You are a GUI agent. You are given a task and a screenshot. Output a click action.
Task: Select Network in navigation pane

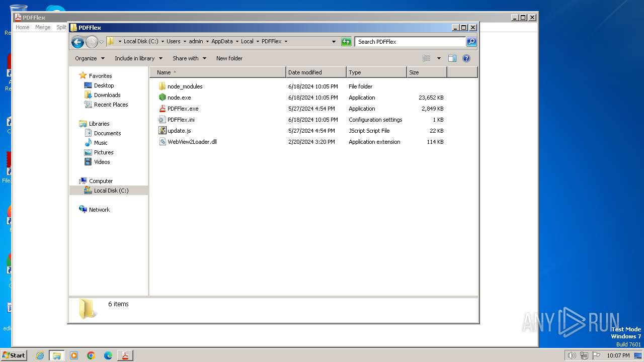[99, 210]
